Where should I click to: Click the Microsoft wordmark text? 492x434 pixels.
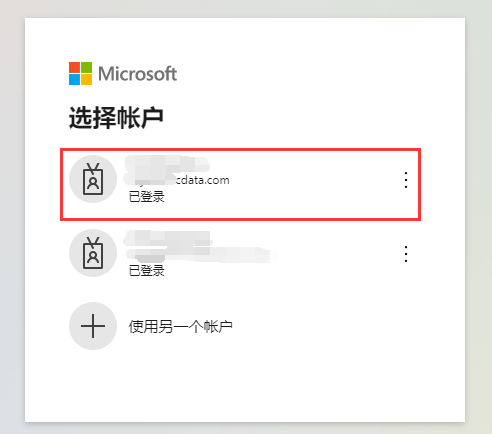(137, 74)
